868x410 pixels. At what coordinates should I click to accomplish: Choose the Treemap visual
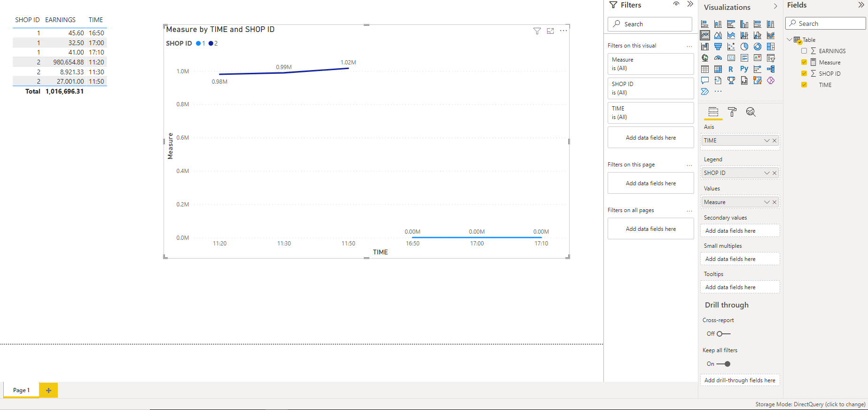pyautogui.click(x=771, y=47)
